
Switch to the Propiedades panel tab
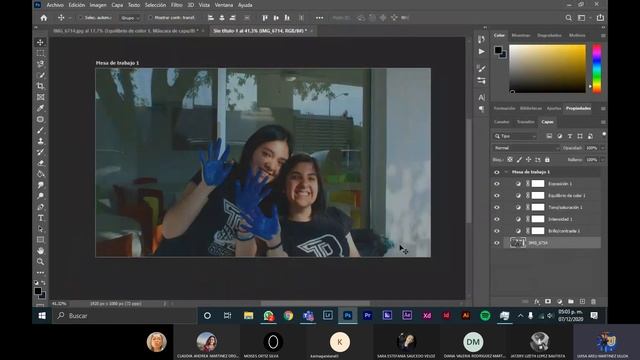point(578,109)
